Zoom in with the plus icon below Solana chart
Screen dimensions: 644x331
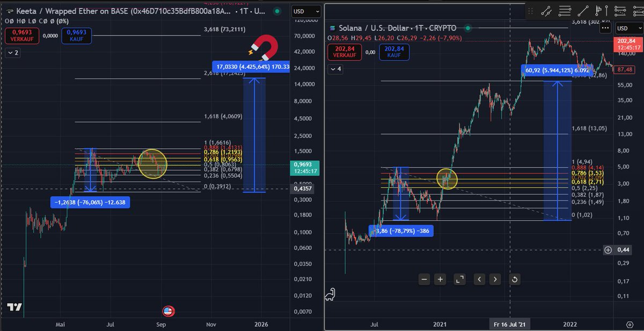pos(440,279)
